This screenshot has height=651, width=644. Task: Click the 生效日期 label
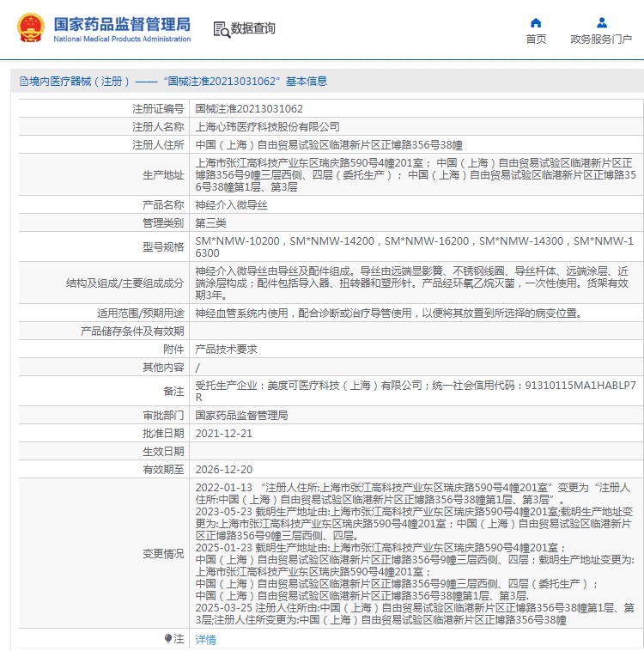[x=163, y=451]
